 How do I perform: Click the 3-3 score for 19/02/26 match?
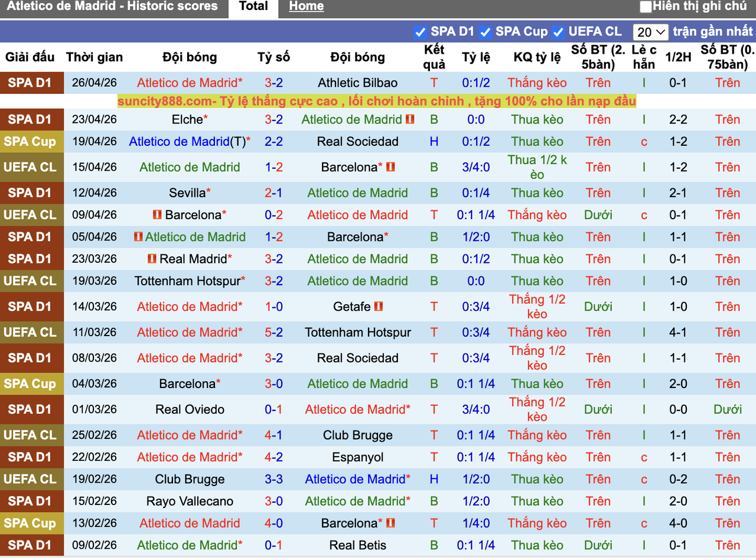point(274,479)
